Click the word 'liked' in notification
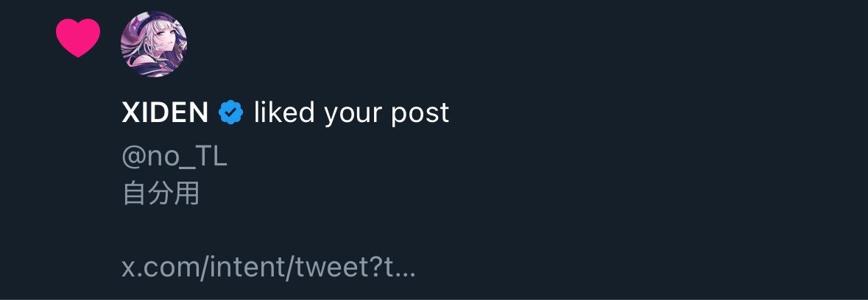Image resolution: width=868 pixels, height=300 pixels. pos(284,113)
